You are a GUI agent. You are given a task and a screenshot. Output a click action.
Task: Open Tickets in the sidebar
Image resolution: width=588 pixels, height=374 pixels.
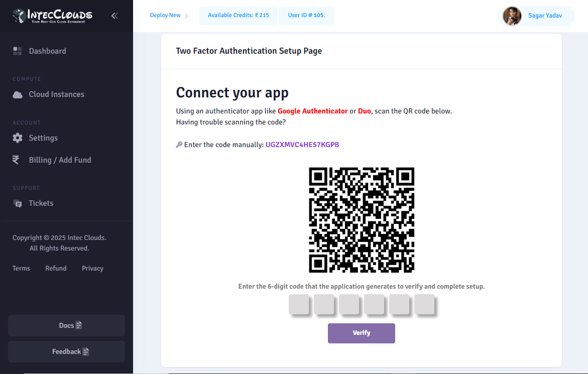click(41, 203)
